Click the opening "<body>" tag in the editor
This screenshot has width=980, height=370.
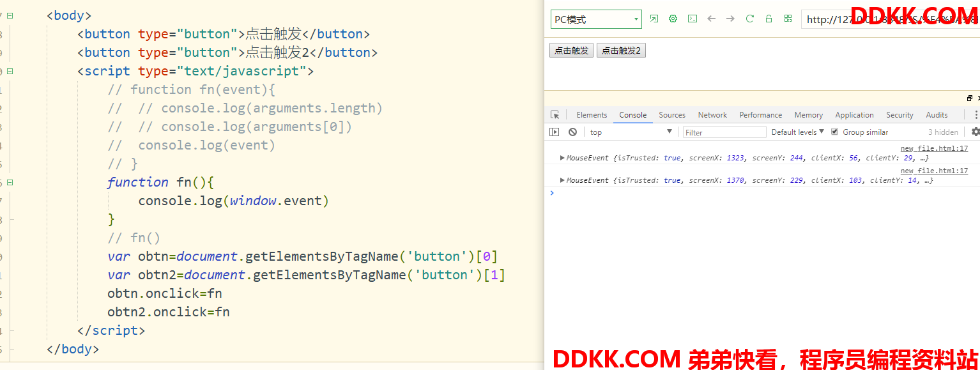[x=69, y=15]
